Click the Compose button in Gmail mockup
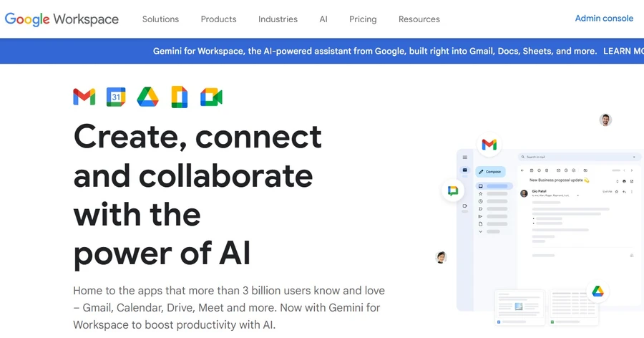644x338 pixels. 490,171
